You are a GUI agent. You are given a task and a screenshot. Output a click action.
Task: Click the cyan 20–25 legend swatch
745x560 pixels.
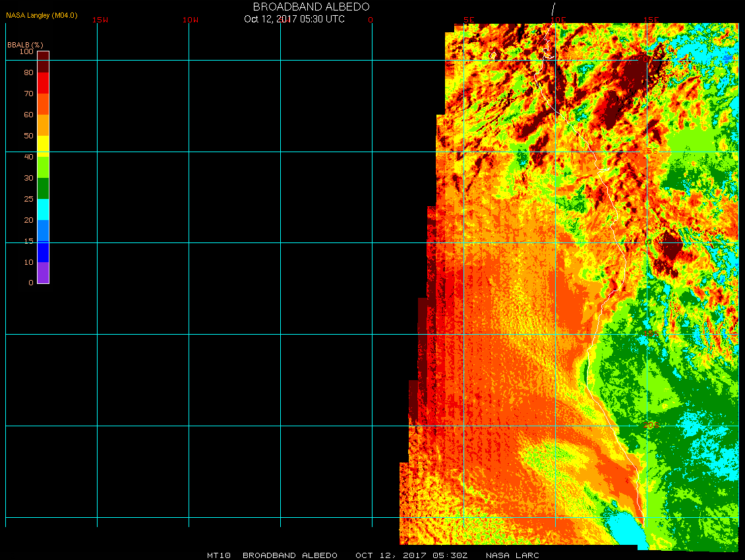point(44,210)
